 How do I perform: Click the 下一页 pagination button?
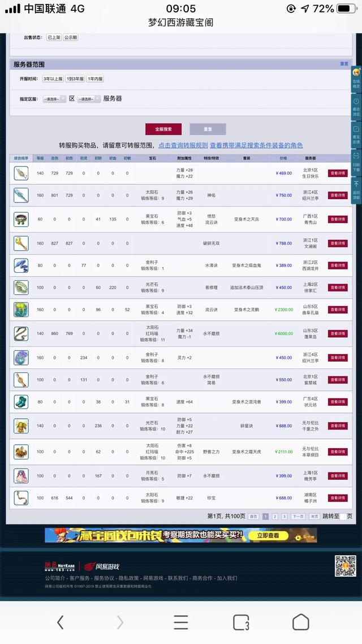pos(298,516)
